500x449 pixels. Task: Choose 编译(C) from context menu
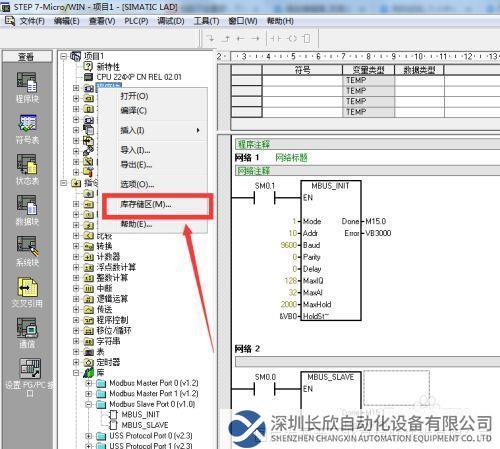click(x=134, y=111)
